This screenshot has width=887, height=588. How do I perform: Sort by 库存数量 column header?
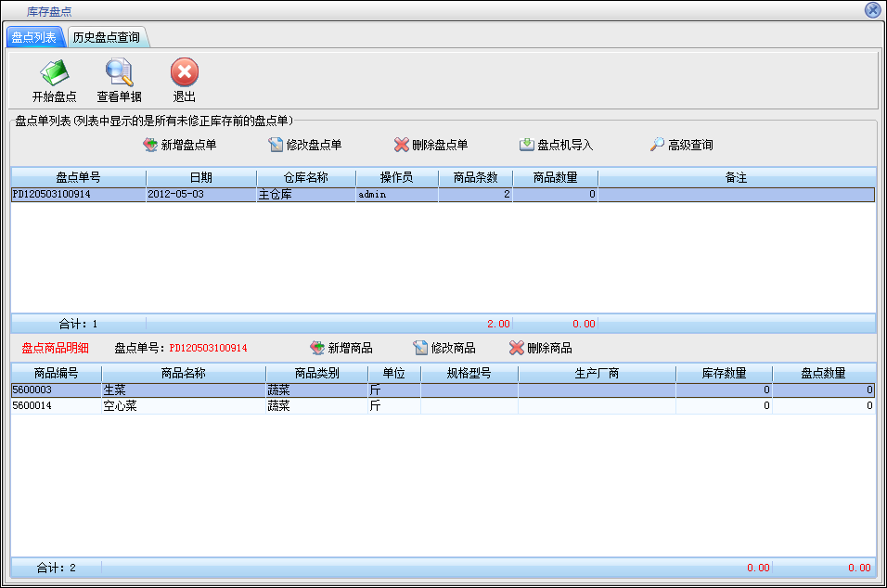click(x=724, y=373)
